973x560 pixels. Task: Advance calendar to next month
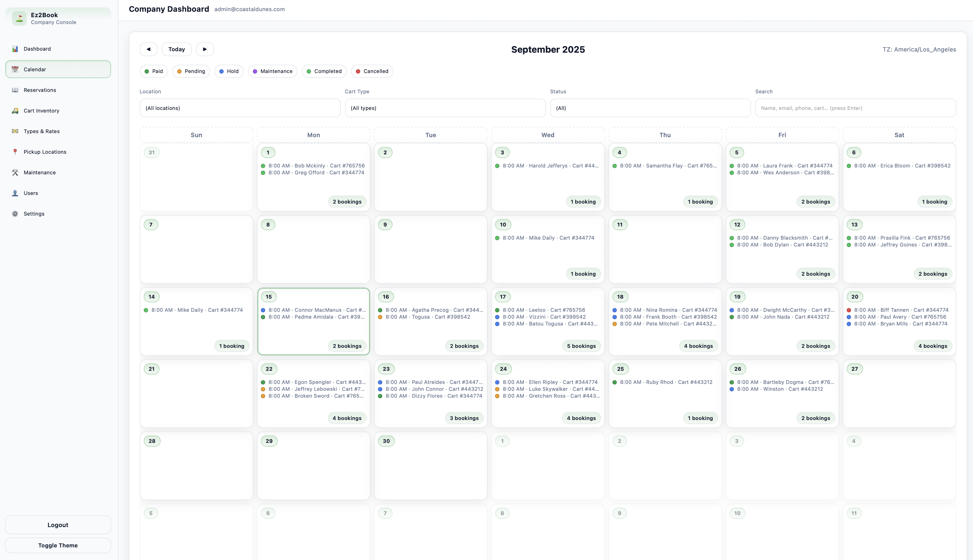click(x=205, y=49)
